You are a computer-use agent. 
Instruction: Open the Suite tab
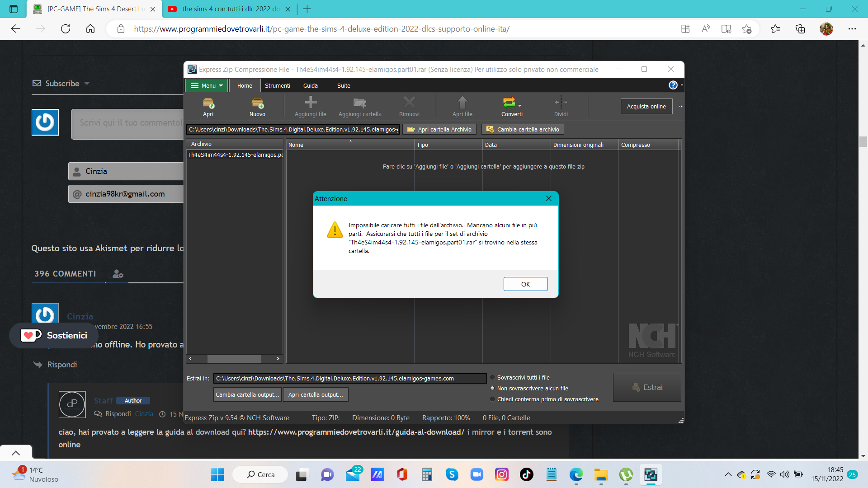point(344,85)
